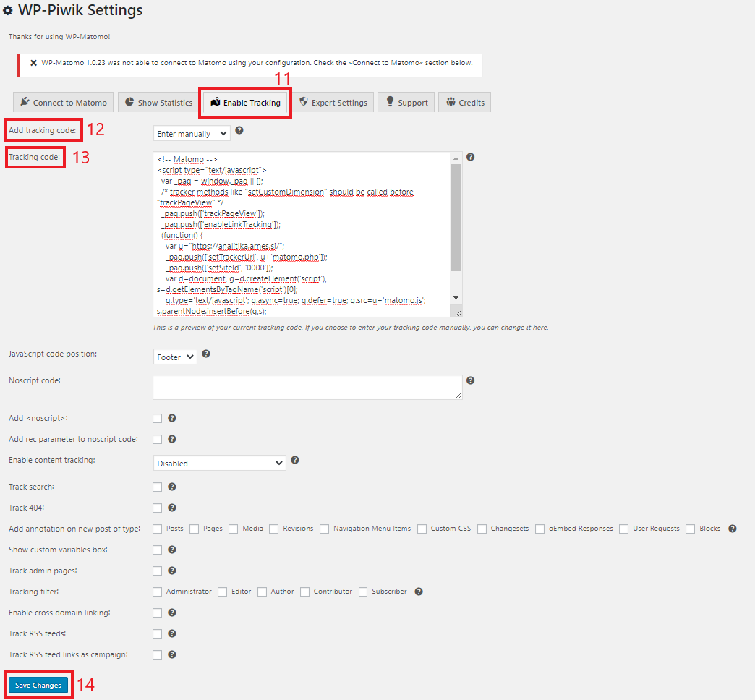Check the Pages annotation checkbox

[x=195, y=529]
